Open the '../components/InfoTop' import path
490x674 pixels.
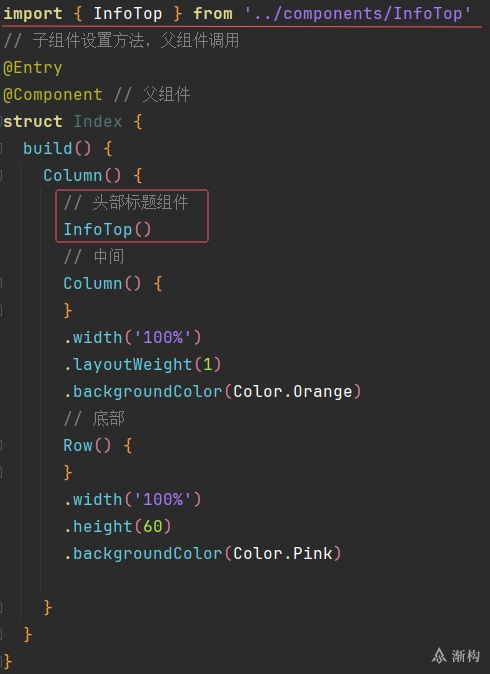tap(358, 14)
